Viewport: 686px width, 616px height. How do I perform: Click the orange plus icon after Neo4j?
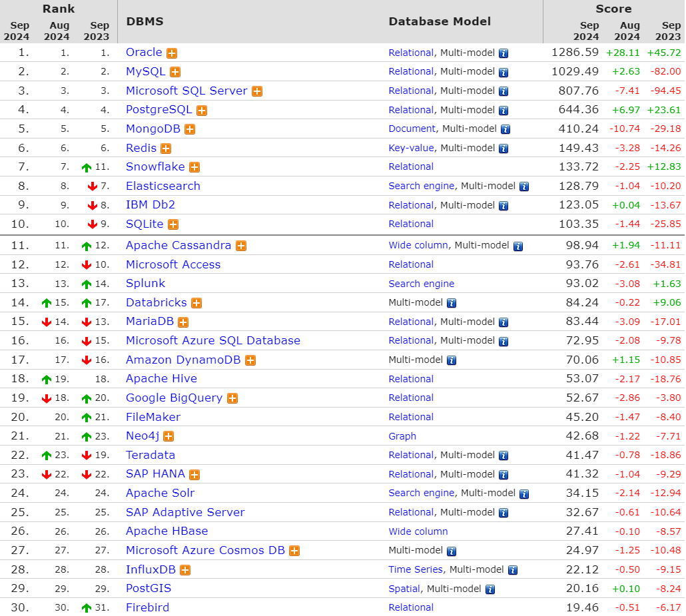tap(169, 437)
